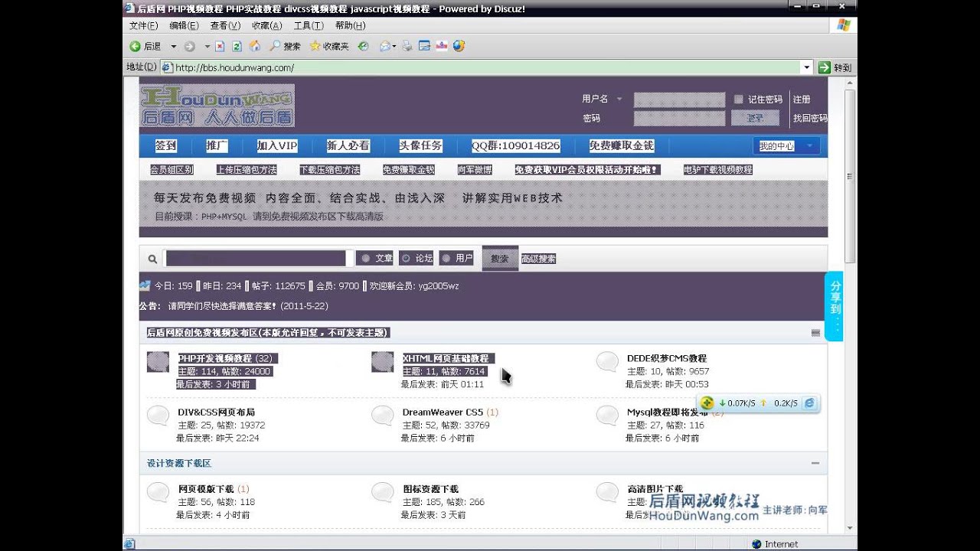
Task: Click the XHTML网页基础教程 forum icon
Action: [x=382, y=362]
